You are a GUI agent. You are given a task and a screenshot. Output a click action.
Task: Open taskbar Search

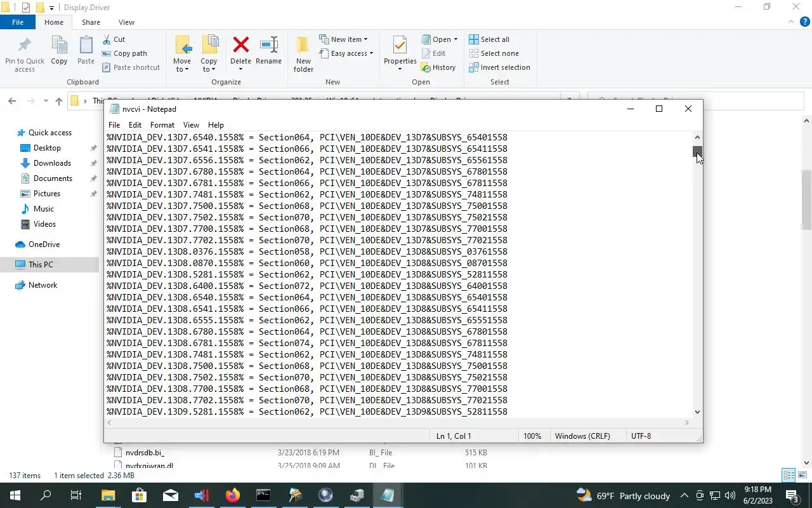[46, 495]
